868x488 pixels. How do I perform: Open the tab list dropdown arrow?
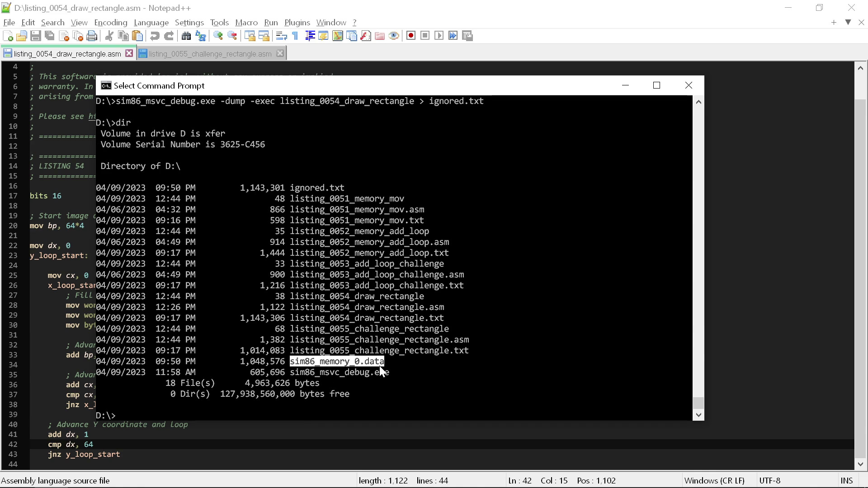coord(848,22)
